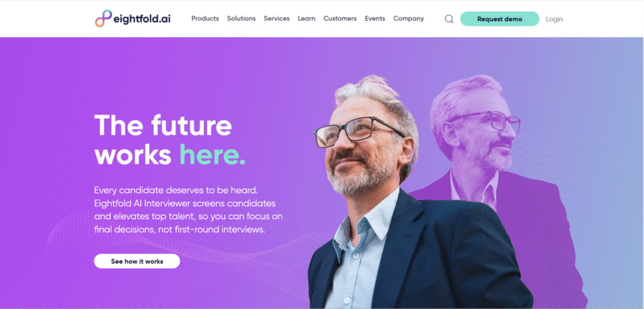Click the See how it works button
This screenshot has height=309, width=644.
click(136, 261)
